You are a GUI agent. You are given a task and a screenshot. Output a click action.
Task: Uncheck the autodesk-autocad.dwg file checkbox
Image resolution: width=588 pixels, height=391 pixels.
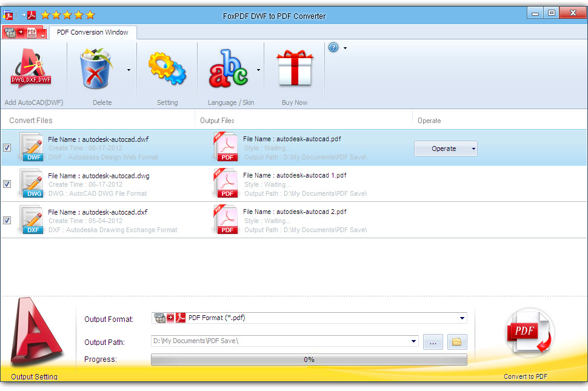tap(7, 184)
